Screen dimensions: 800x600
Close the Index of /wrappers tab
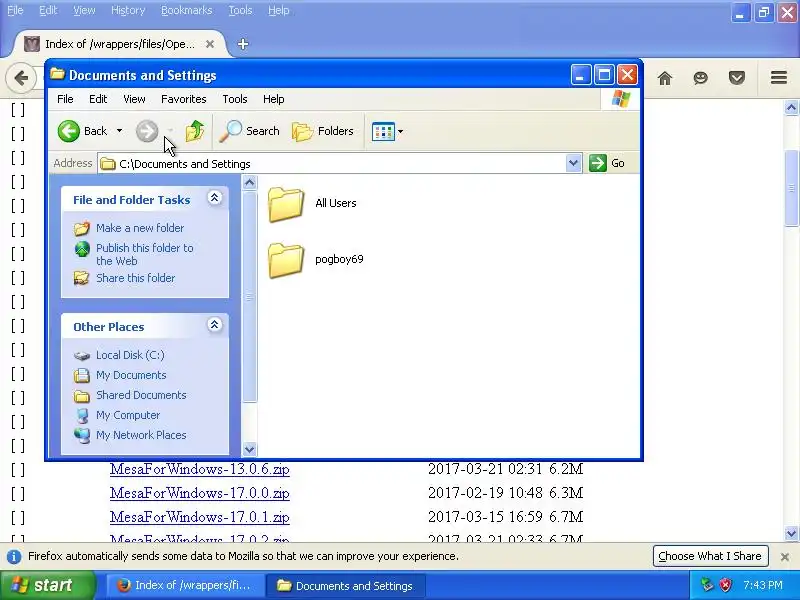click(x=210, y=44)
